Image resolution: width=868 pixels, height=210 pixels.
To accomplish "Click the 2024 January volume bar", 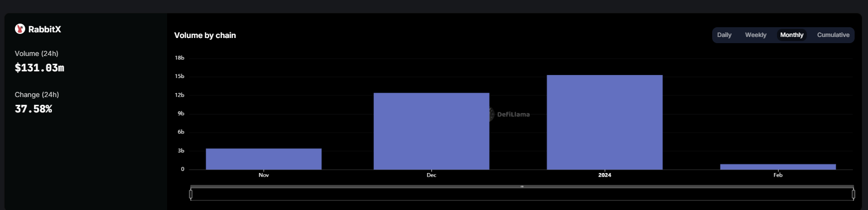I will pos(605,122).
